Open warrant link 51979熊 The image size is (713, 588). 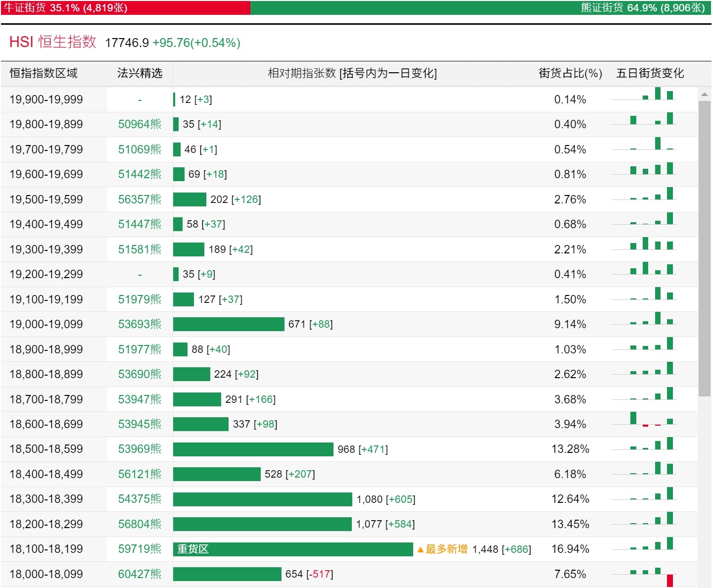tap(140, 299)
